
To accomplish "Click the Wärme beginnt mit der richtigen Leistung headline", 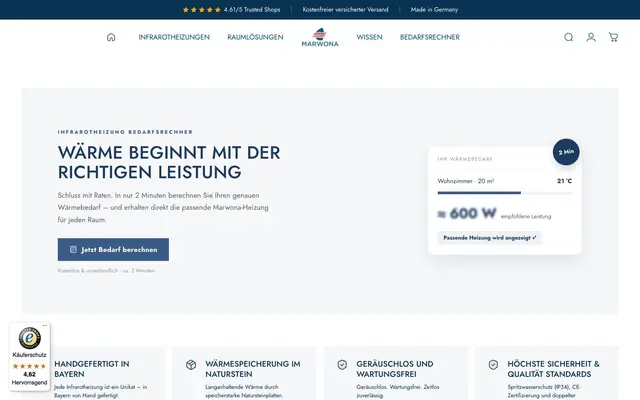I will point(169,162).
